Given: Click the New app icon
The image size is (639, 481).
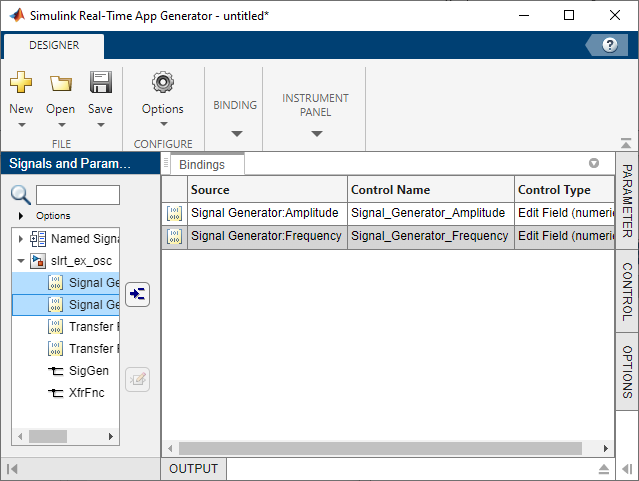Looking at the screenshot, I should (x=21, y=83).
